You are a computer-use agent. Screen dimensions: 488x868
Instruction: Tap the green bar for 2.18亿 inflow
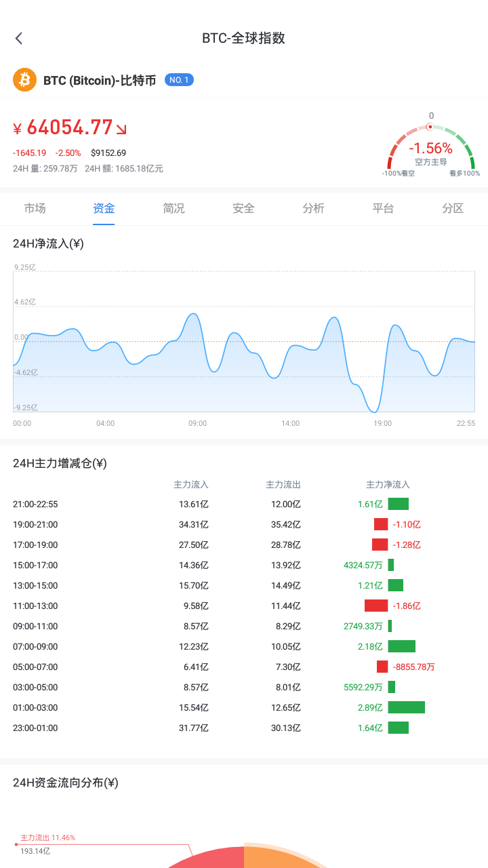[402, 646]
